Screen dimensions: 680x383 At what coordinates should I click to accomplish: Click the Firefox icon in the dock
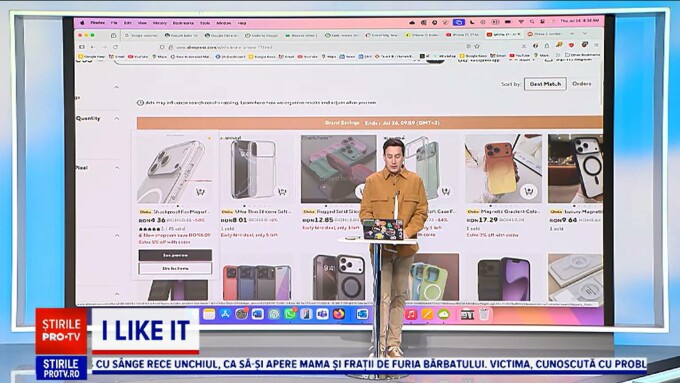(339, 314)
